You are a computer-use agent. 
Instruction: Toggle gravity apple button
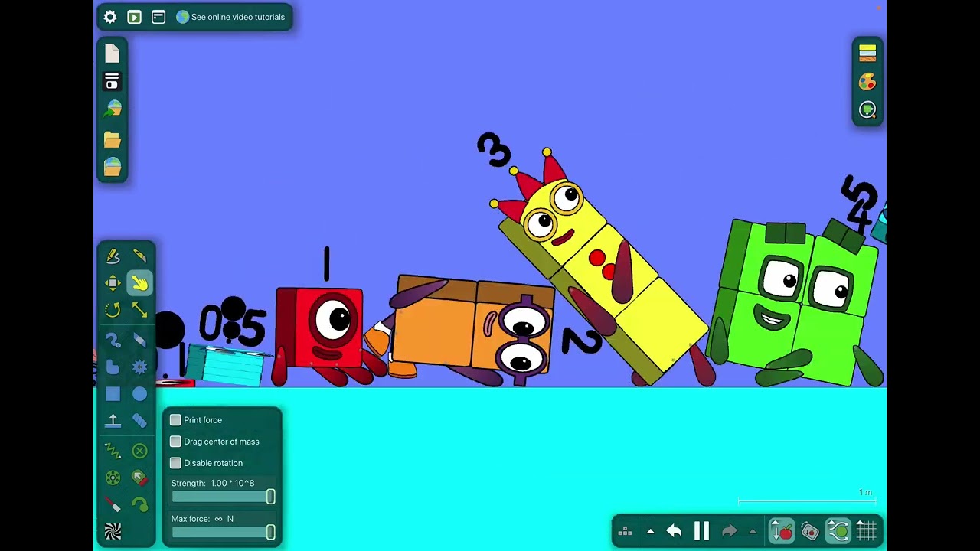(782, 531)
